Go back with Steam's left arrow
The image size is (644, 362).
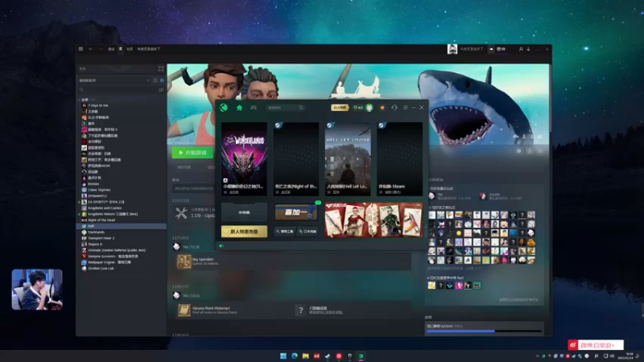(91, 49)
